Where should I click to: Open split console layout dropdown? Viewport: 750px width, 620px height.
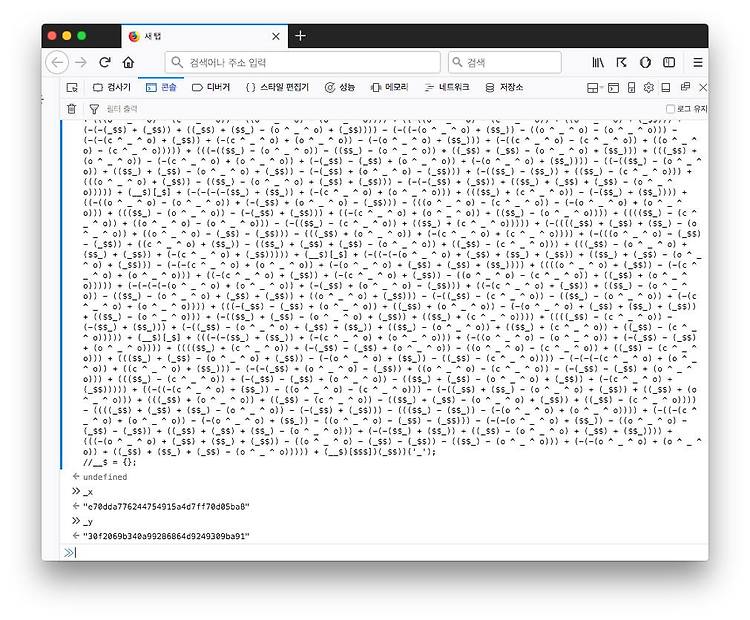coord(595,88)
